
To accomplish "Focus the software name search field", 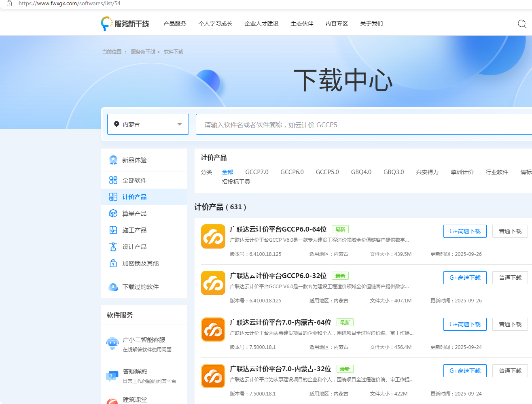I will (x=364, y=124).
